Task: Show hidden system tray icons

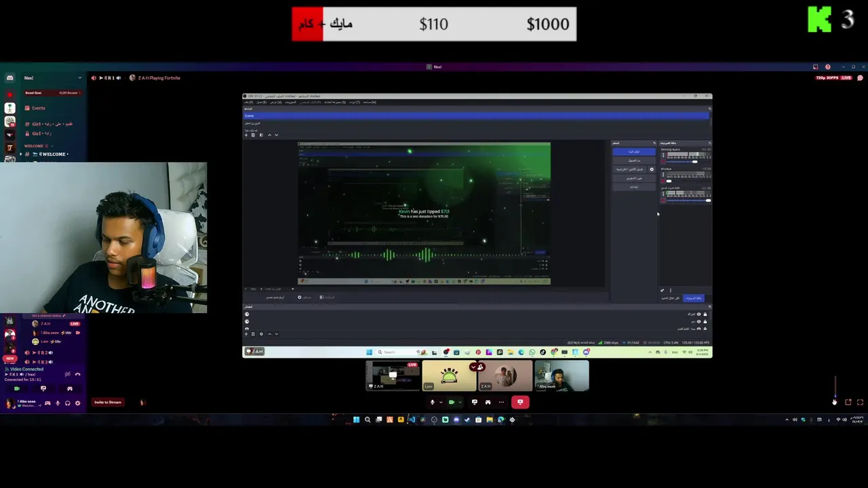Action: coord(787,420)
